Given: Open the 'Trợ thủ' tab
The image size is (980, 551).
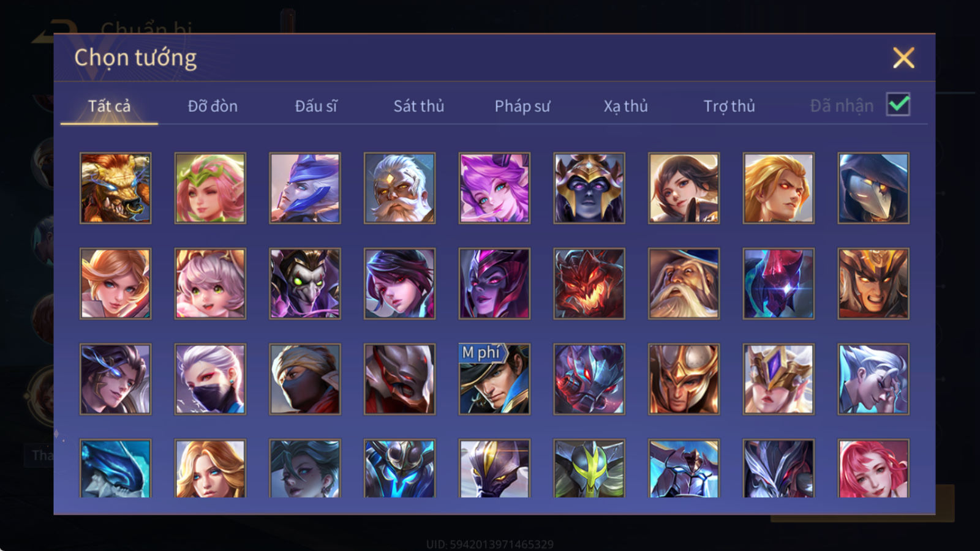Looking at the screenshot, I should coord(729,106).
